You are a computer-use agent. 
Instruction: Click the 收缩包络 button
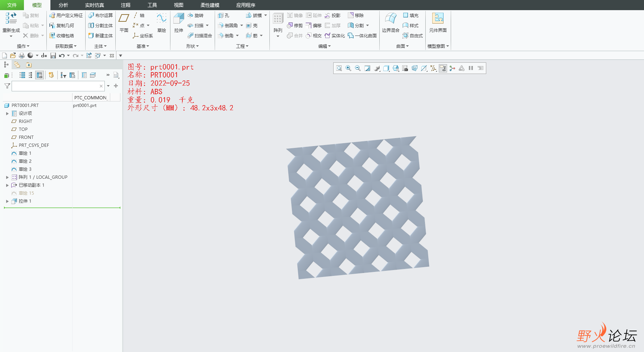(x=62, y=36)
